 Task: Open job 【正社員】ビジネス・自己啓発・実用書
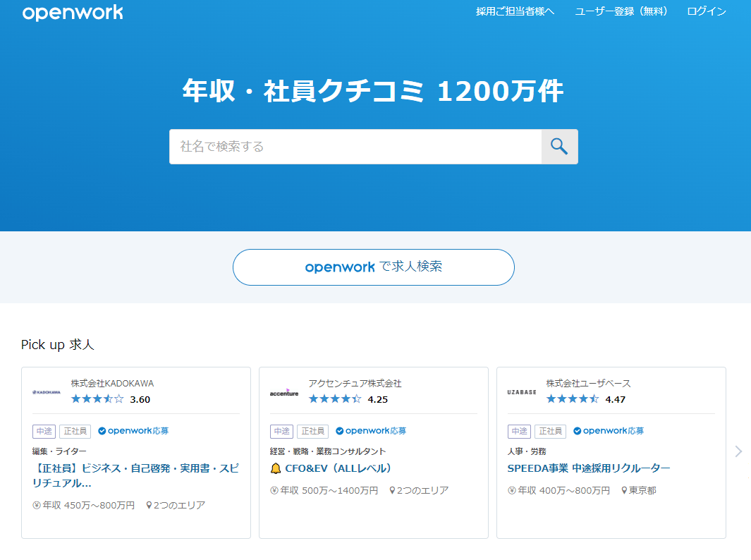click(135, 475)
